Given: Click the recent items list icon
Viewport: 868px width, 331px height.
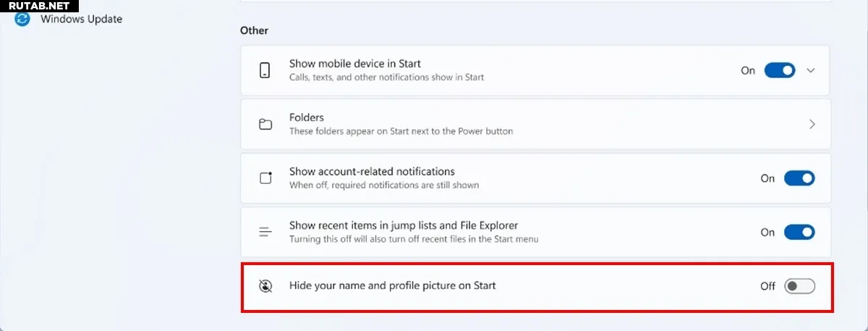Looking at the screenshot, I should (x=265, y=232).
